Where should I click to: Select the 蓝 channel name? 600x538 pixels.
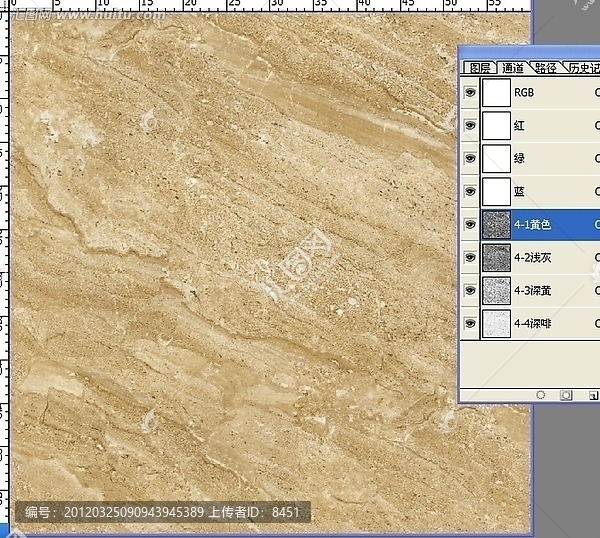pos(519,191)
